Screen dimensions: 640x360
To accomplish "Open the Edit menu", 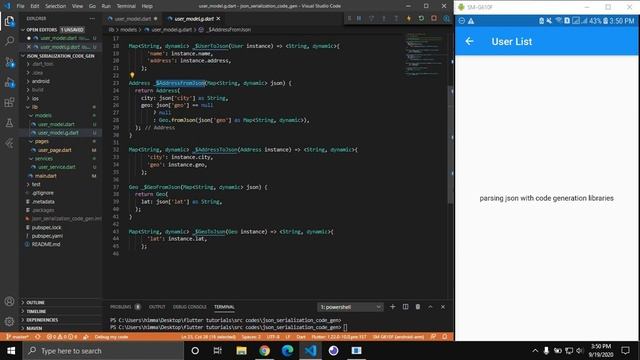I will 35,6.
